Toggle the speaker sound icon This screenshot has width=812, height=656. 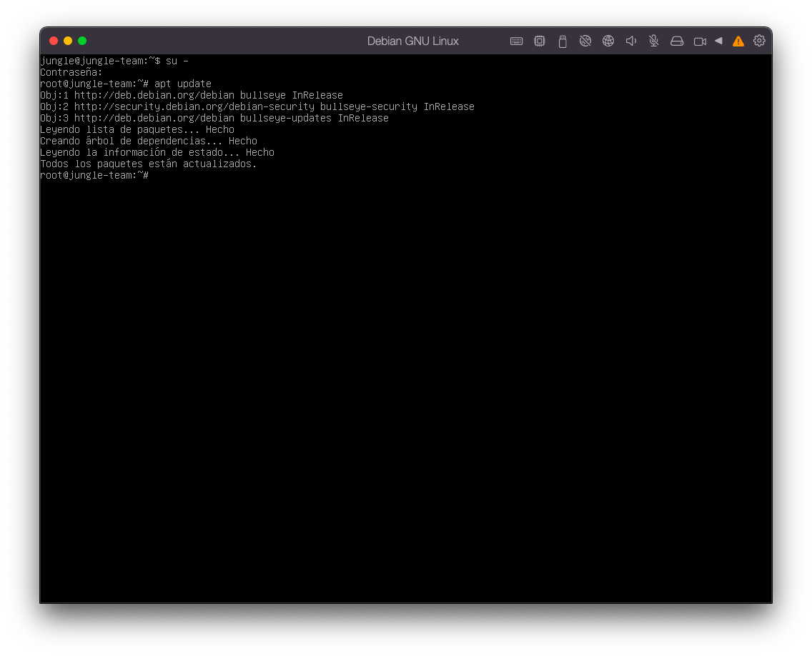click(631, 41)
